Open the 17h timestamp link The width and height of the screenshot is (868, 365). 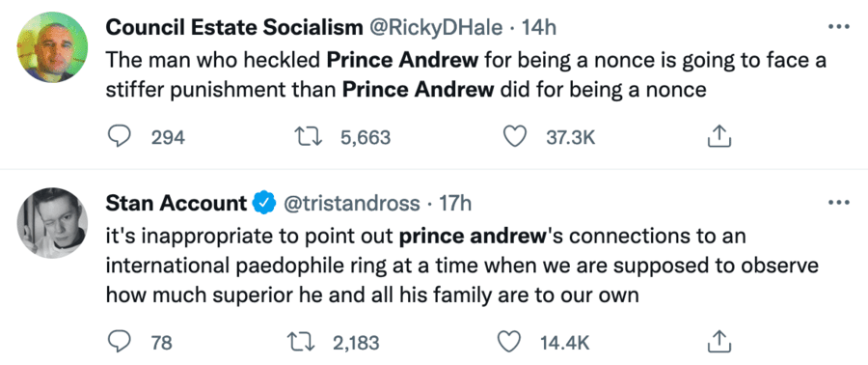coord(455,204)
